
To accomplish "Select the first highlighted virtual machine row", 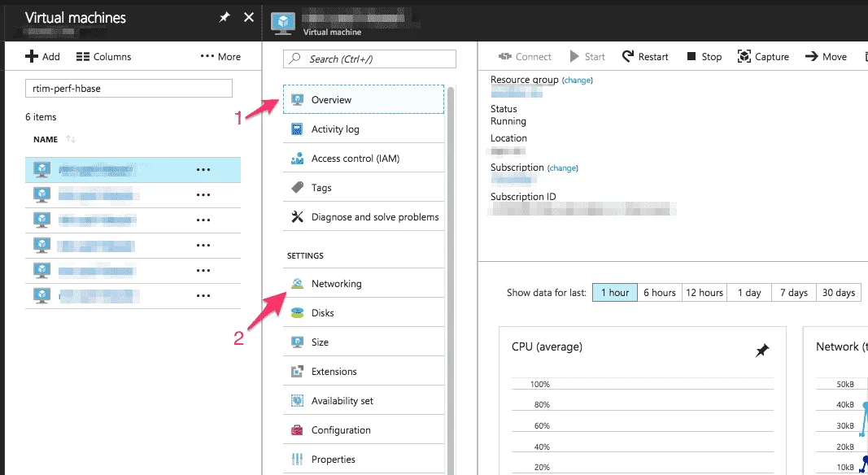I will [133, 170].
